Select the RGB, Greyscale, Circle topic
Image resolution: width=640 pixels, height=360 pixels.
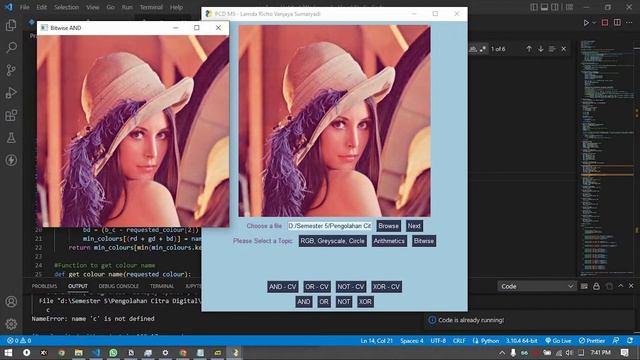pyautogui.click(x=333, y=241)
